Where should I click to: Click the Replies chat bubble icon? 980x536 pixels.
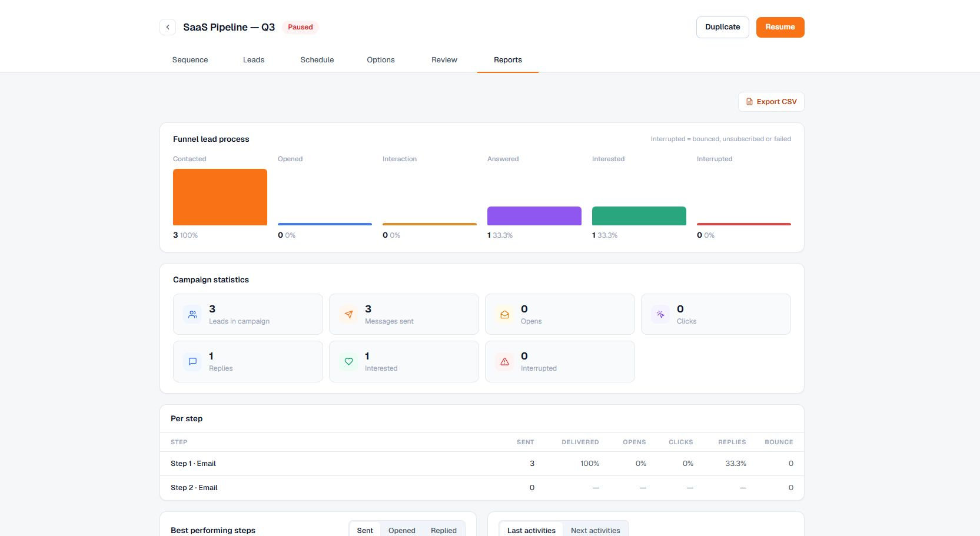click(192, 362)
